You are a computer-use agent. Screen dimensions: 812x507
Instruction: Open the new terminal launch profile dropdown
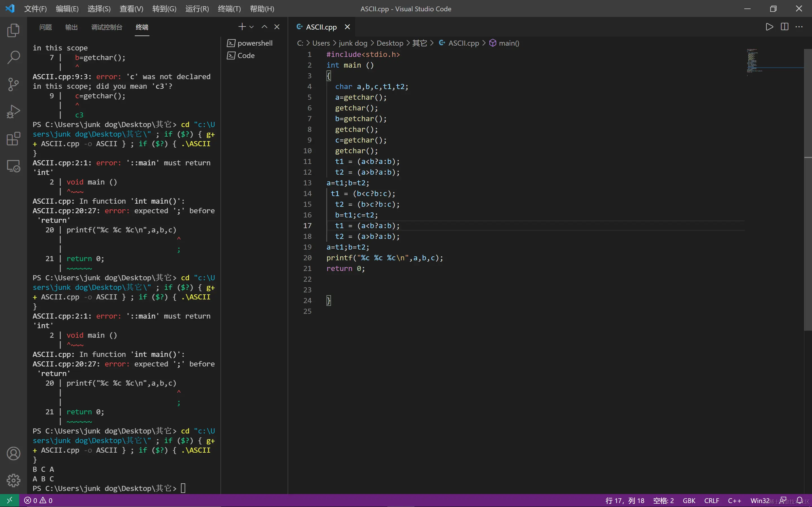tap(252, 27)
